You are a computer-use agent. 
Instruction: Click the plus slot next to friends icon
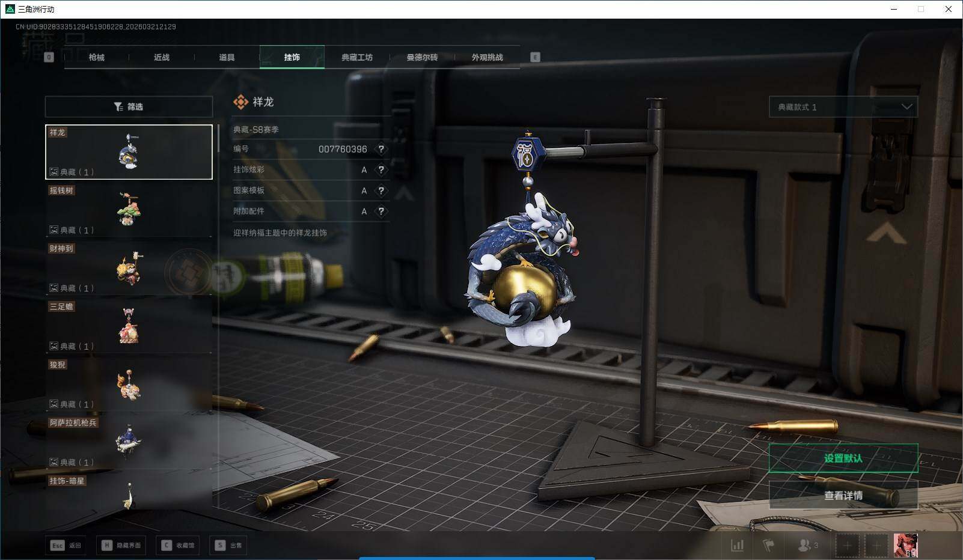[x=847, y=546]
